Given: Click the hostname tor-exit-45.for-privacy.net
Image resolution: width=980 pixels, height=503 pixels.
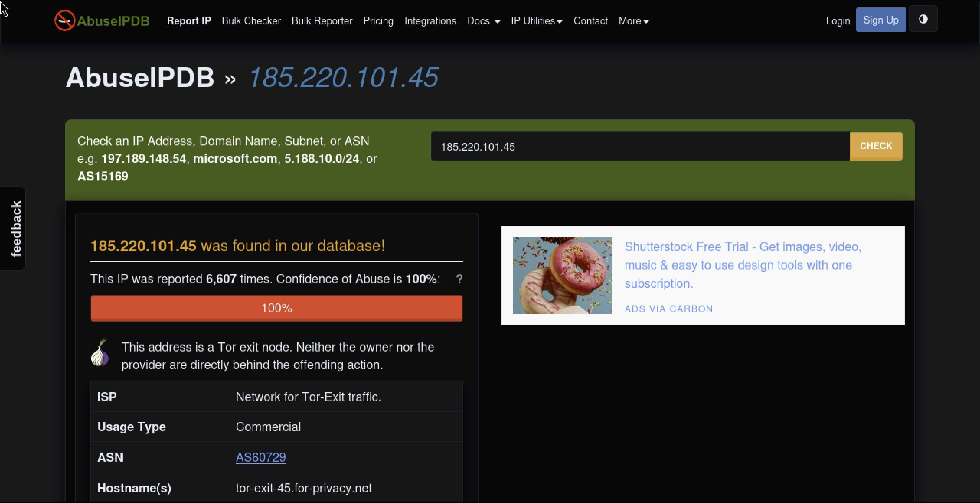Looking at the screenshot, I should tap(304, 488).
